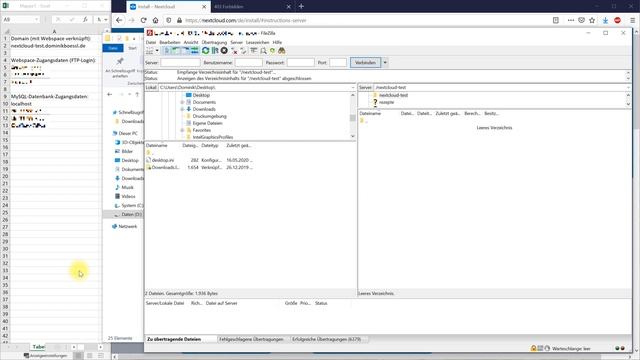Open new tab in Firefox

pyautogui.click(x=301, y=7)
